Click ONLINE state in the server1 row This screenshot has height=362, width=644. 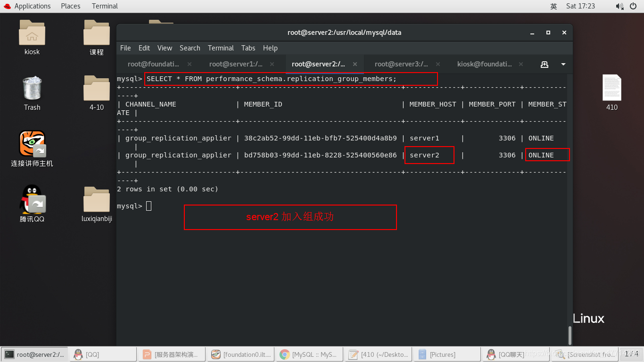click(x=541, y=138)
